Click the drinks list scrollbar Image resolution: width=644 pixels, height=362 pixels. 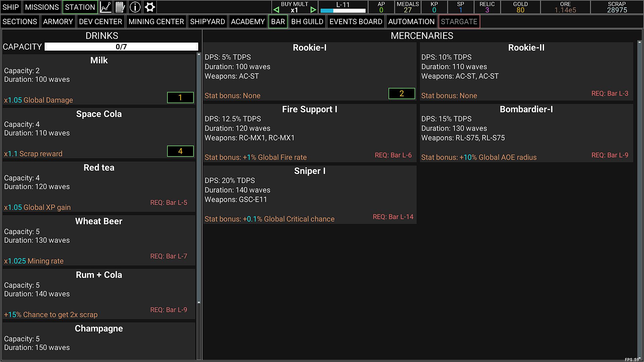point(199,178)
